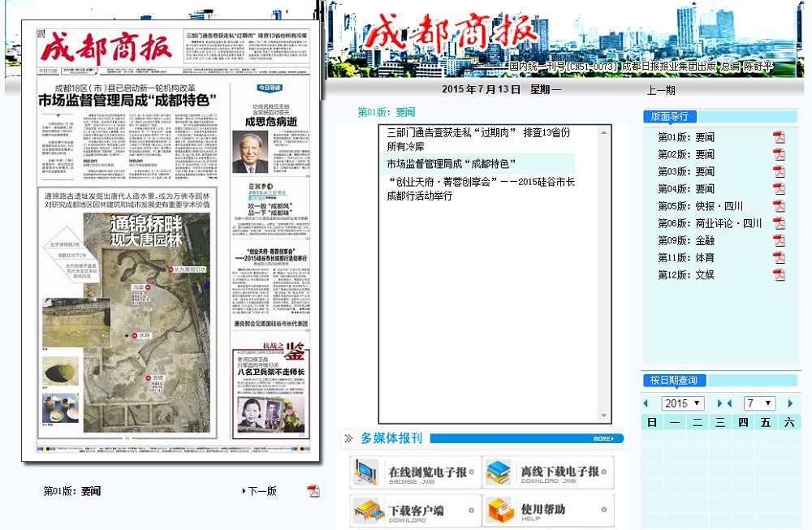Select 第06版：商业评论·四川 in navigation
Viewport: 812px width, 530px height.
coord(710,223)
